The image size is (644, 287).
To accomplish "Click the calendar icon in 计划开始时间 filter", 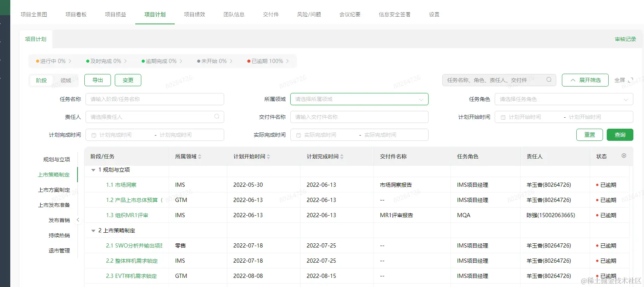I will 503,117.
